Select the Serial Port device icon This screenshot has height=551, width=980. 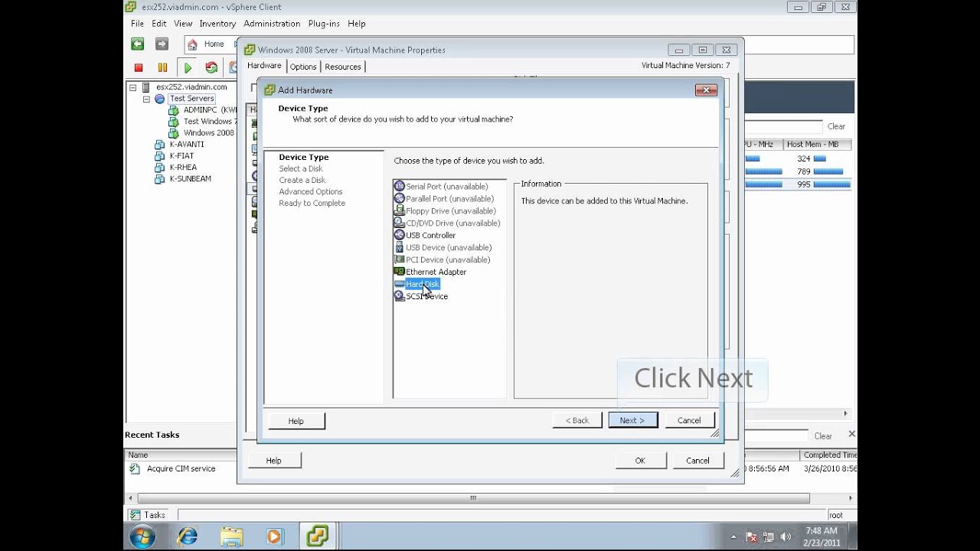click(x=399, y=186)
